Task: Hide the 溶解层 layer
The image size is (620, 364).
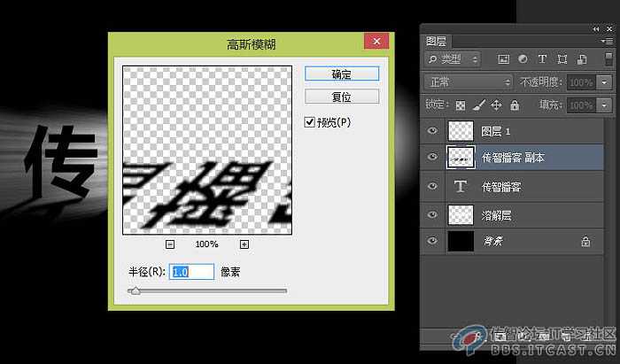Action: [x=432, y=213]
